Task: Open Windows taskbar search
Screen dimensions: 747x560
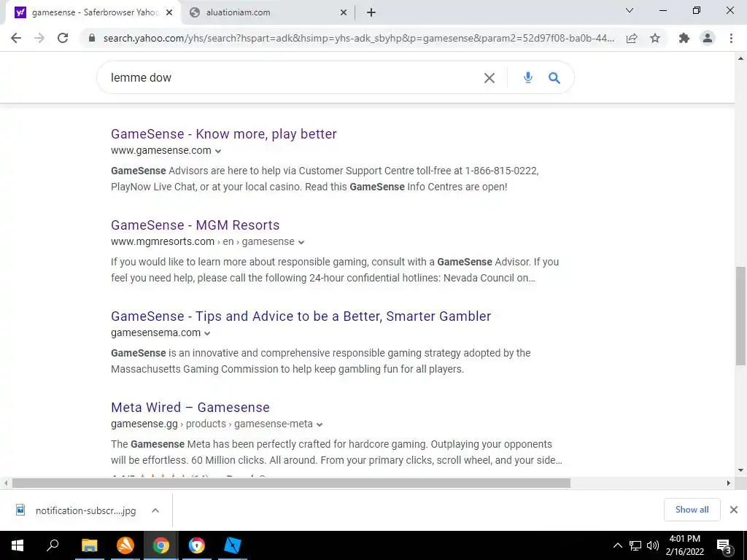Action: point(53,545)
